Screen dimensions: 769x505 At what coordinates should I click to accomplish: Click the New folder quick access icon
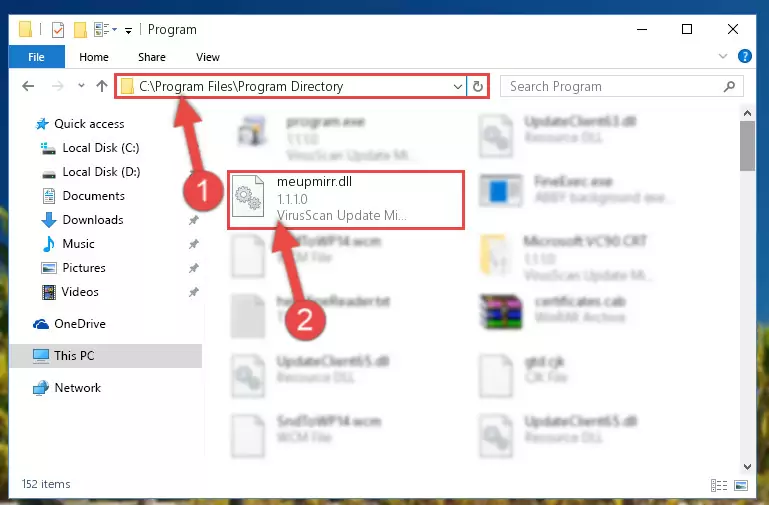coord(80,30)
